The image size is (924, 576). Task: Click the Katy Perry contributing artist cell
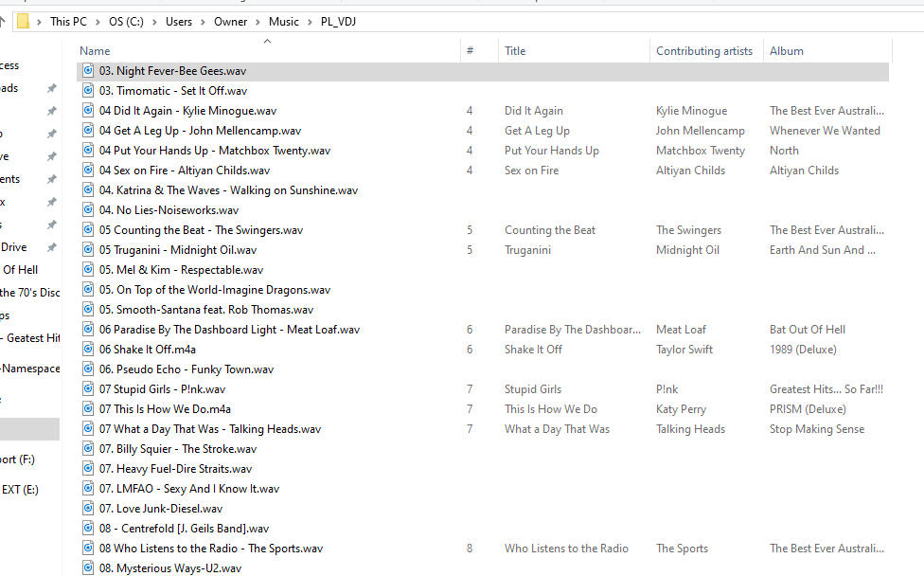coord(681,409)
